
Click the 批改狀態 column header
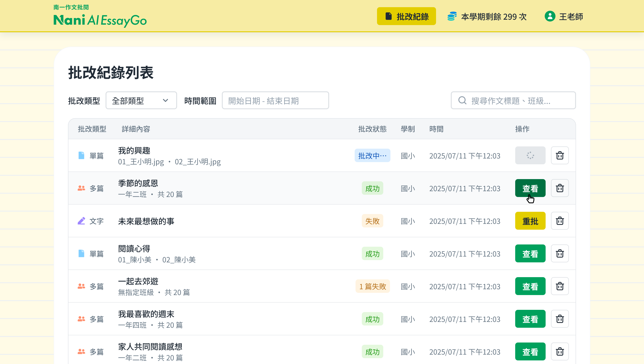pyautogui.click(x=372, y=129)
